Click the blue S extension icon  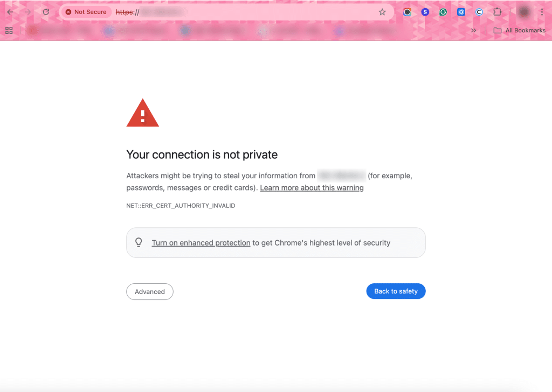coord(425,12)
